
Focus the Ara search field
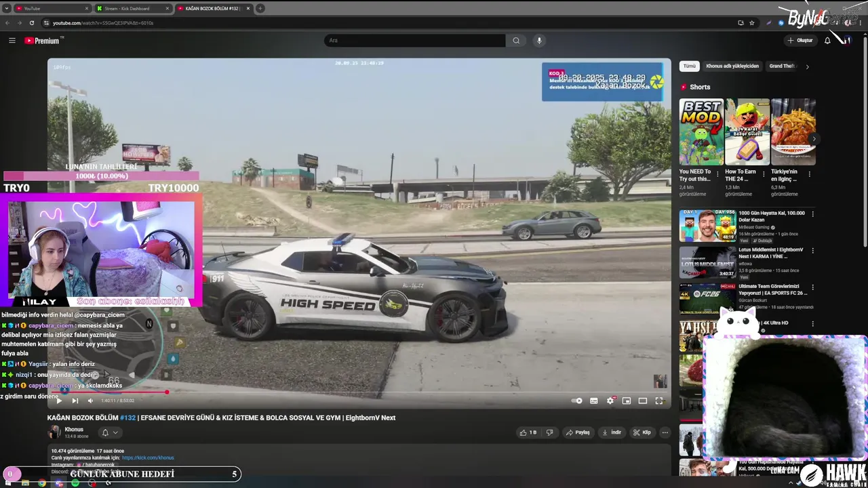[x=414, y=41]
